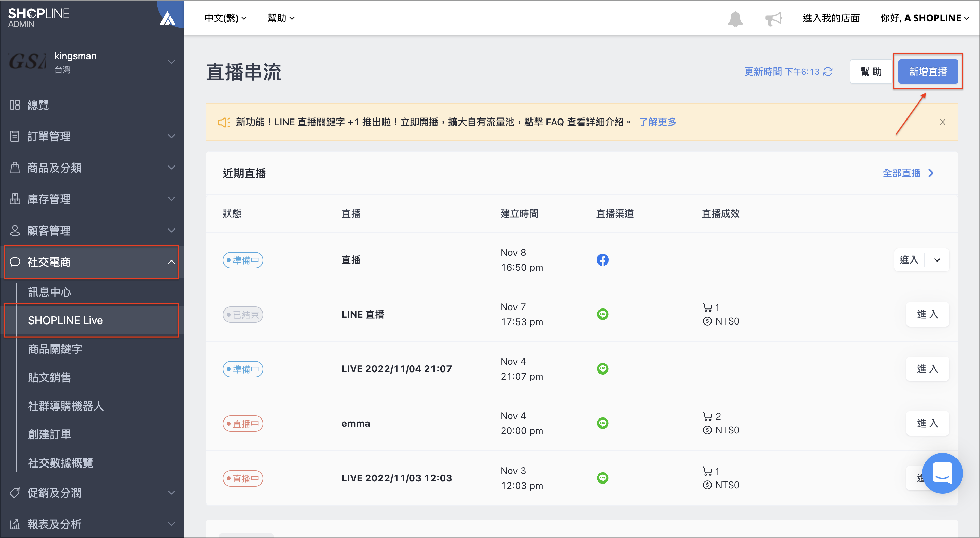This screenshot has width=980, height=538.
Task: Open 訊息中心 submenu item
Action: click(x=49, y=292)
